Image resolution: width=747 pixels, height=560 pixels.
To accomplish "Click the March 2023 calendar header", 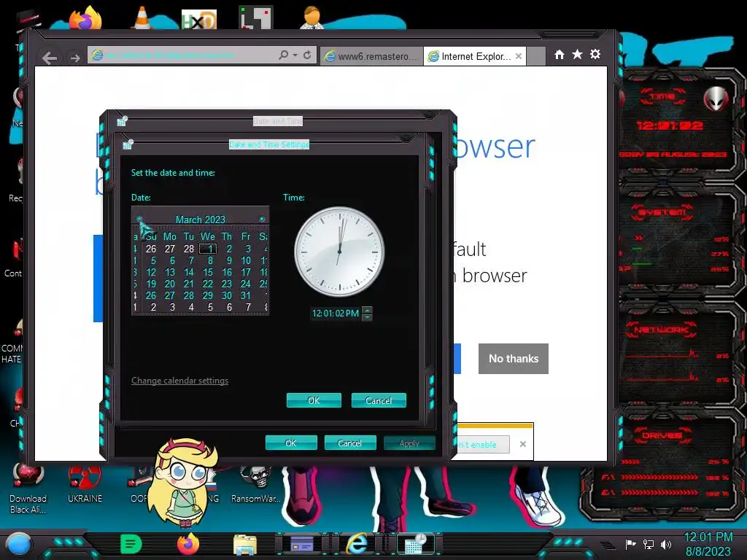I will (201, 219).
